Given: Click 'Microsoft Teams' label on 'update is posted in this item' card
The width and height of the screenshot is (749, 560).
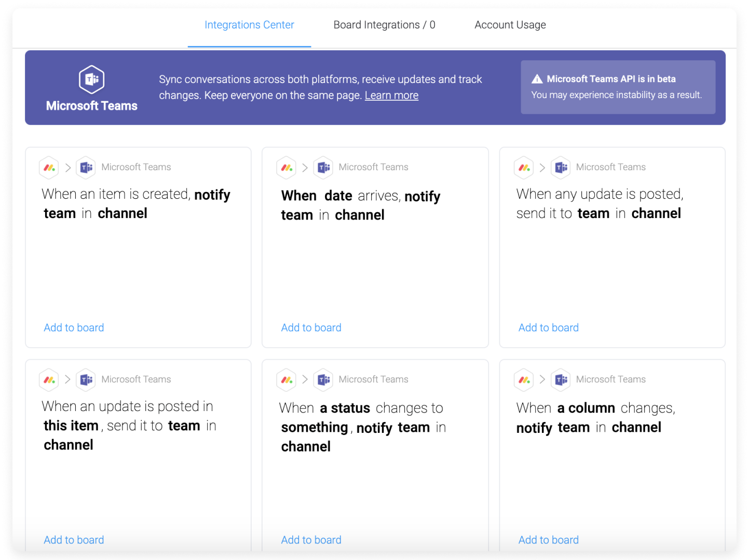Looking at the screenshot, I should (x=136, y=379).
